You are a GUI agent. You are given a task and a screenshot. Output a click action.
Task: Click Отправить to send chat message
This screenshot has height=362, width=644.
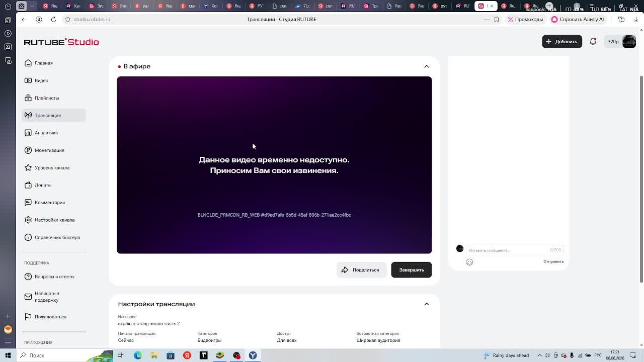click(x=553, y=261)
